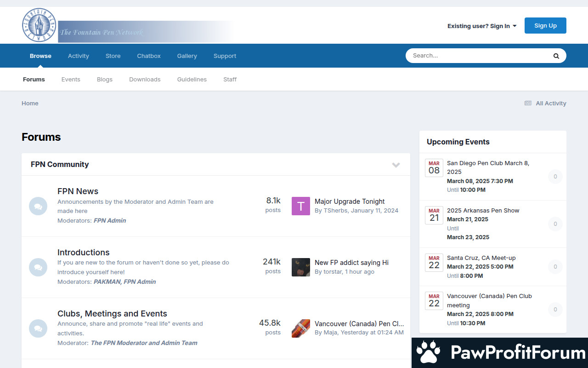Click the MAR 08 calendar date icon

[434, 168]
